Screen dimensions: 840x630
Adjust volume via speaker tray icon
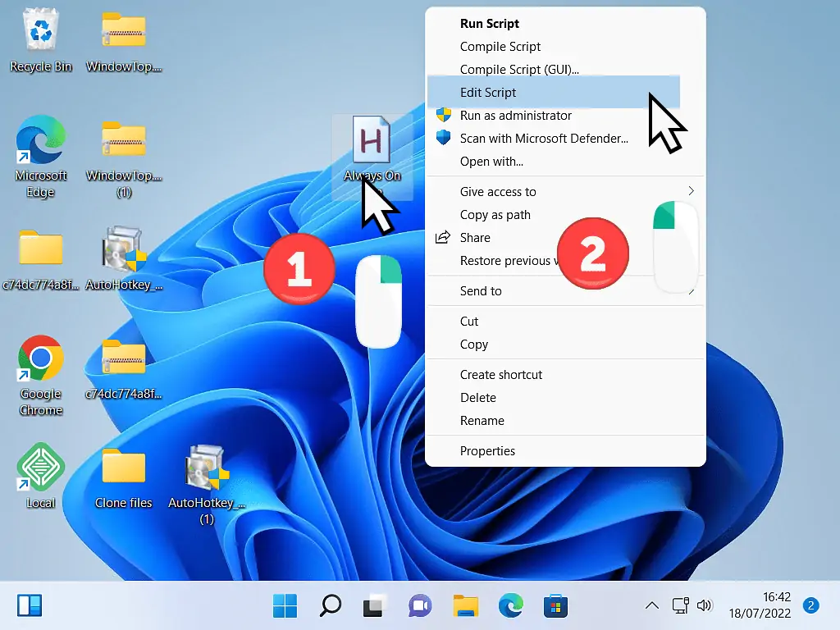[703, 606]
